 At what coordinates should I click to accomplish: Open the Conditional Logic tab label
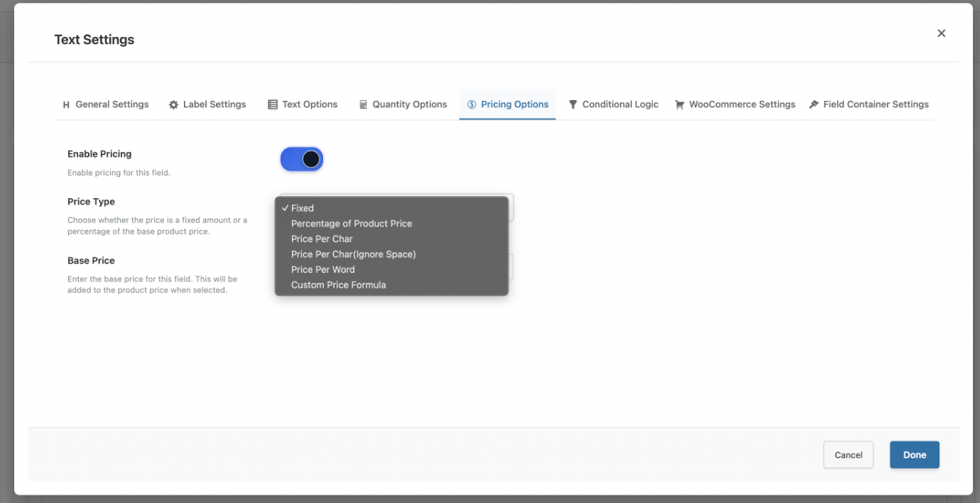click(620, 104)
